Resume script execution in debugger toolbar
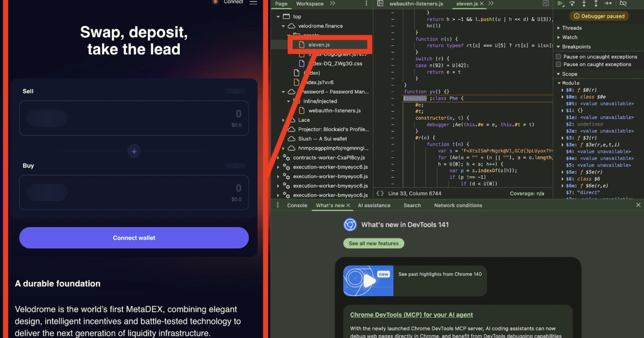Image resolution: width=644 pixels, height=338 pixels. [x=561, y=4]
